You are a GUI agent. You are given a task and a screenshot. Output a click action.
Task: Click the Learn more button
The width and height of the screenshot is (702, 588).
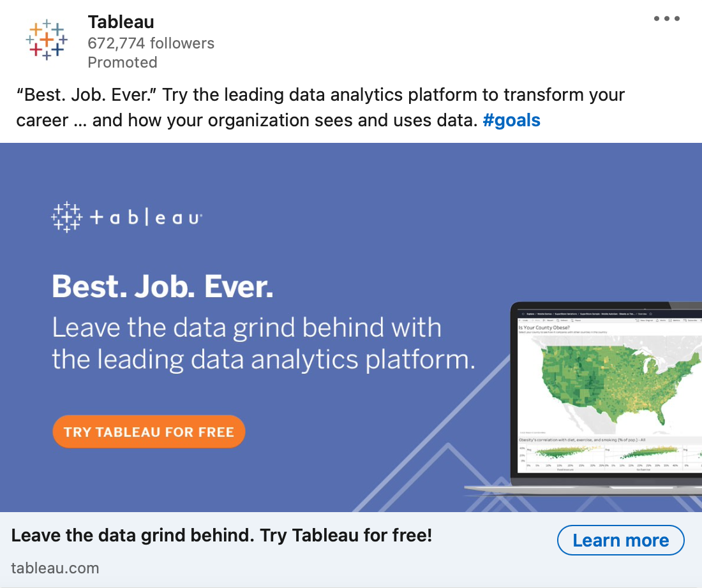pos(620,540)
